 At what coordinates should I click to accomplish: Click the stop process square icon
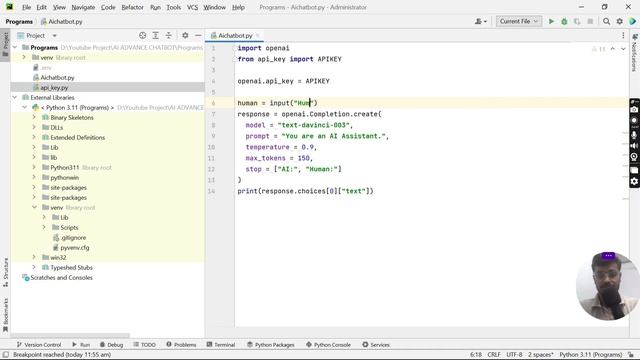pyautogui.click(x=590, y=21)
